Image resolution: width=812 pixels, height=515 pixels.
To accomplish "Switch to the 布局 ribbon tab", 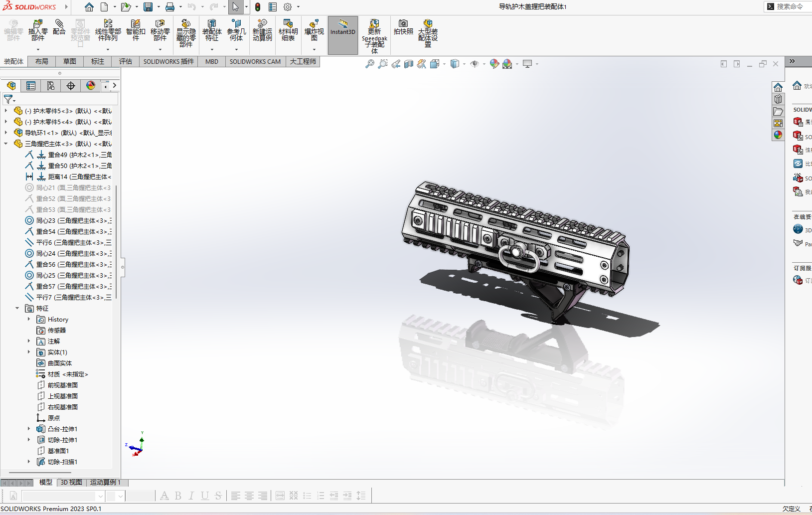I will coord(42,61).
